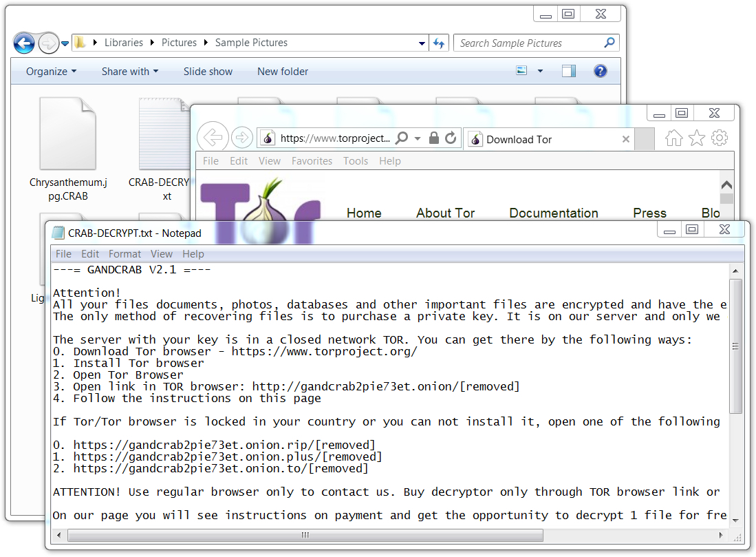Viewport: 756px width, 557px height.
Task: Open the Notepad Format menu
Action: tap(125, 254)
